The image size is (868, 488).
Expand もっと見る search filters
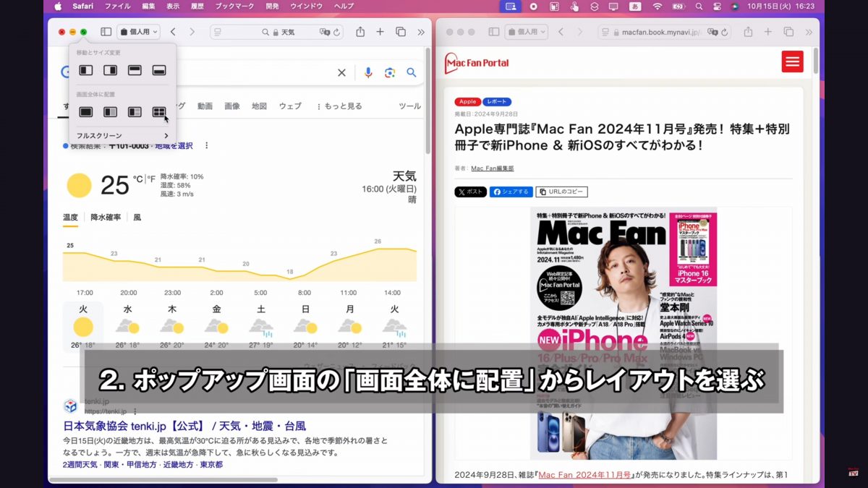[x=340, y=106]
